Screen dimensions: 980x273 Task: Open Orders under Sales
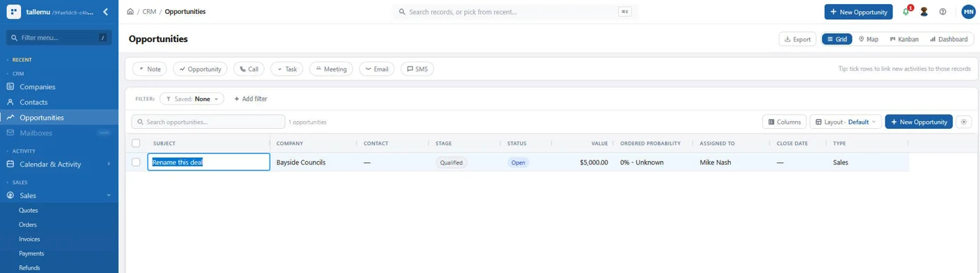28,225
